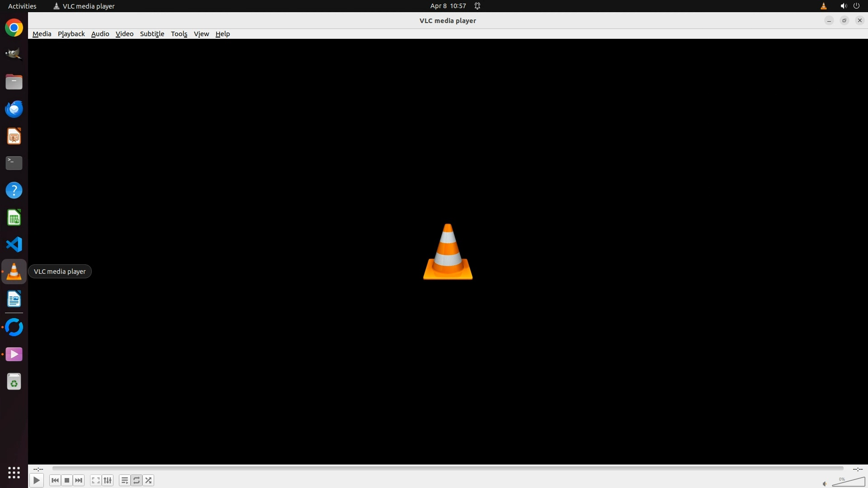
Task: Open the Media menu
Action: [x=42, y=34]
